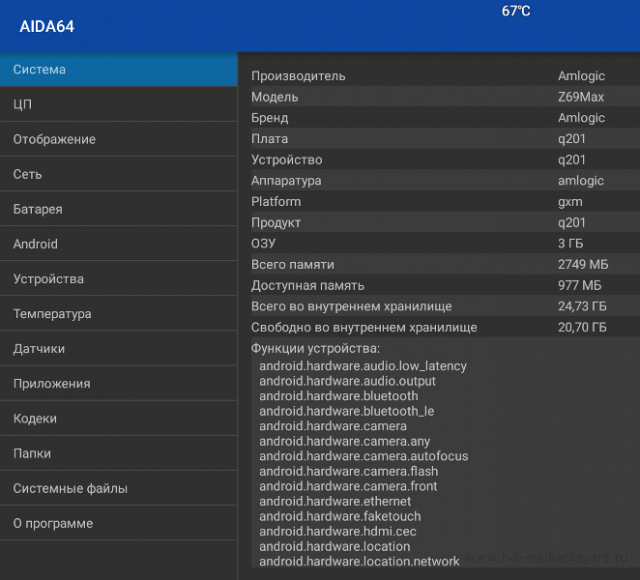Click the AIDA64 app title
The height and width of the screenshot is (580, 640).
tap(47, 27)
